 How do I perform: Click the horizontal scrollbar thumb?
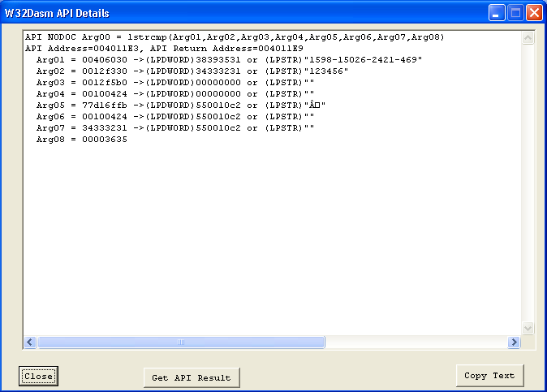(x=181, y=342)
